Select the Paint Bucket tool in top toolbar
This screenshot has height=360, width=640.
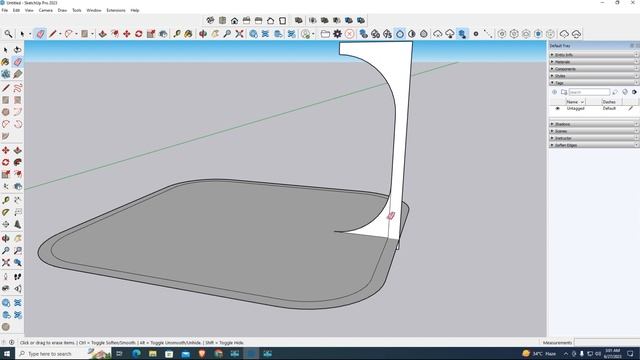tap(188, 34)
